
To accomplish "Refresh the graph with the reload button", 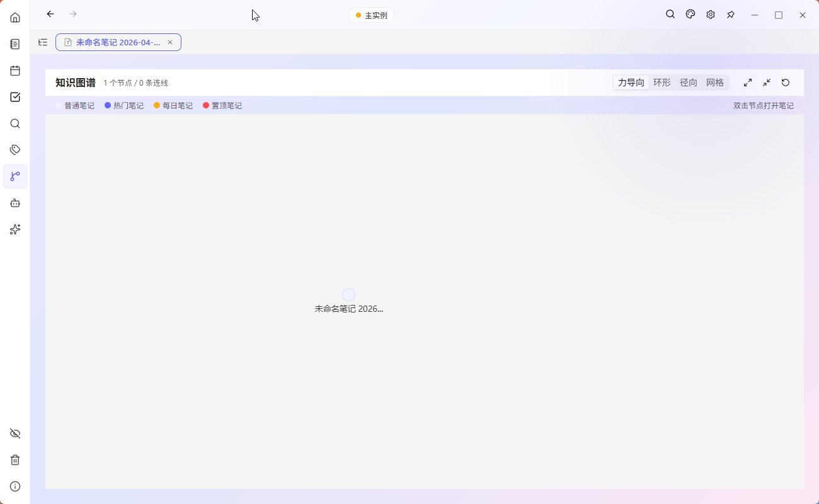I will (786, 82).
